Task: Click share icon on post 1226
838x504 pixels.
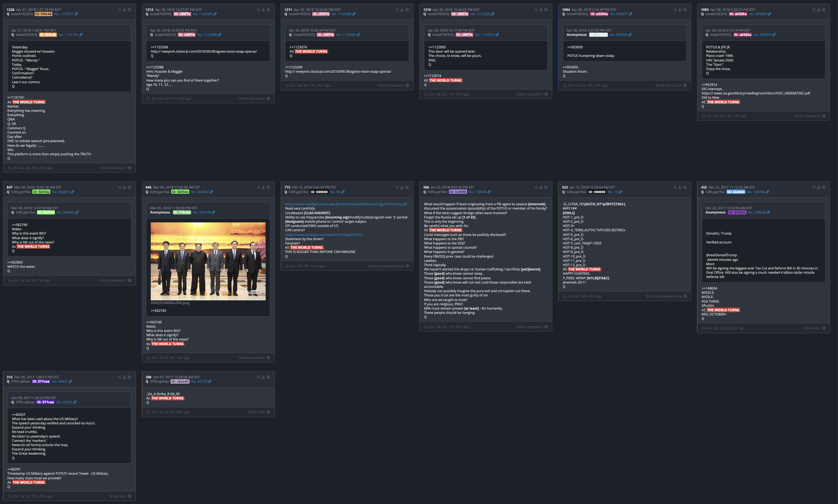Action: [x=119, y=10]
